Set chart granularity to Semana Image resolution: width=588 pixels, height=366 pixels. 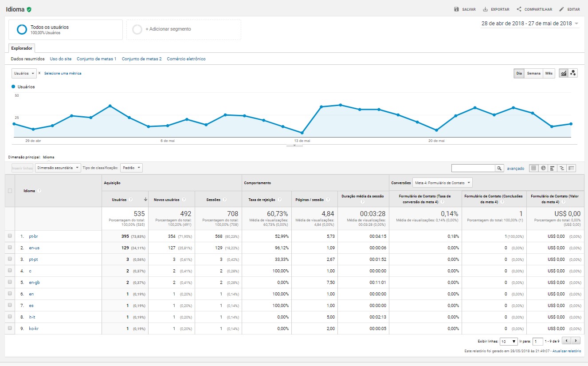[533, 73]
